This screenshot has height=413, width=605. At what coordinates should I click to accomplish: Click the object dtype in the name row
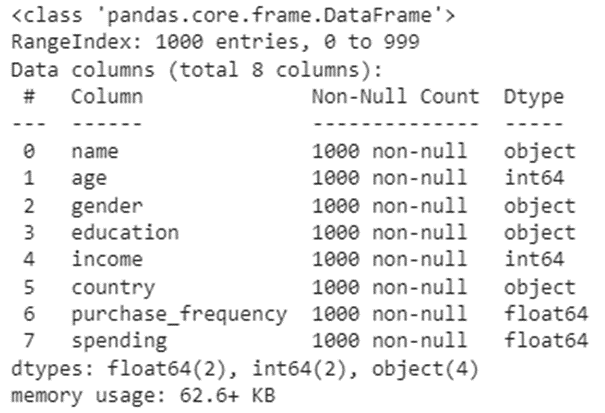point(540,152)
